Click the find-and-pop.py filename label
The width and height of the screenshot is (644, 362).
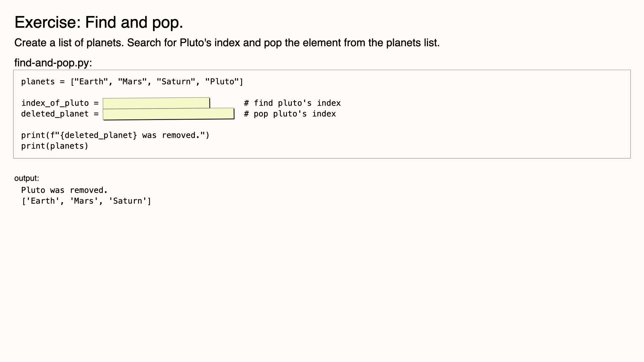tap(53, 63)
